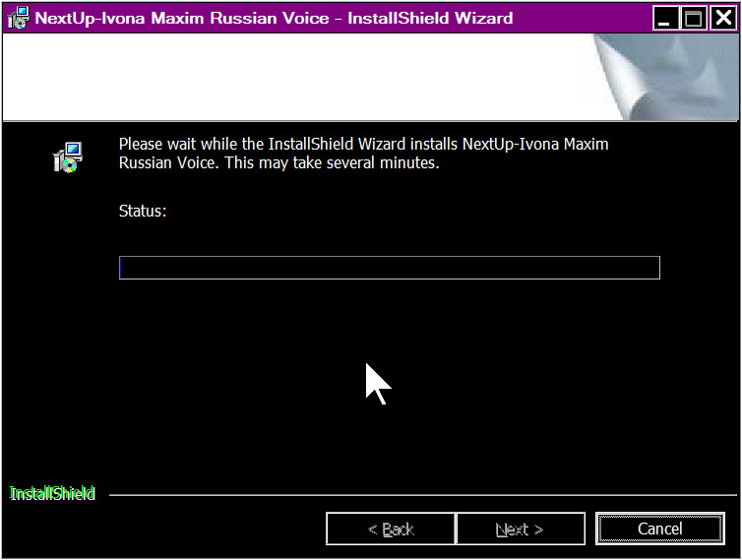Maximize the InstallShield Wizard window
This screenshot has width=742, height=560.
click(x=694, y=18)
